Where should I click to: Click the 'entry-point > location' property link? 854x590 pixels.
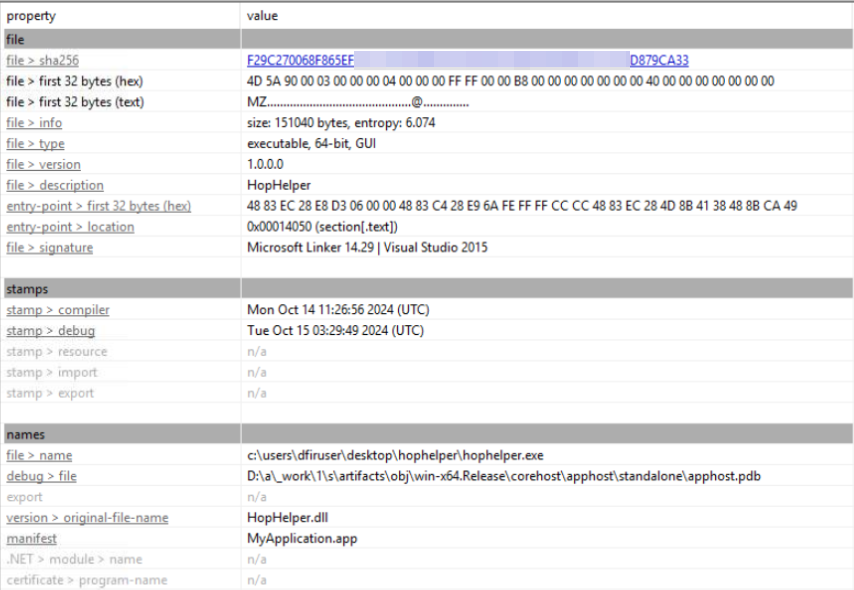pyautogui.click(x=70, y=227)
